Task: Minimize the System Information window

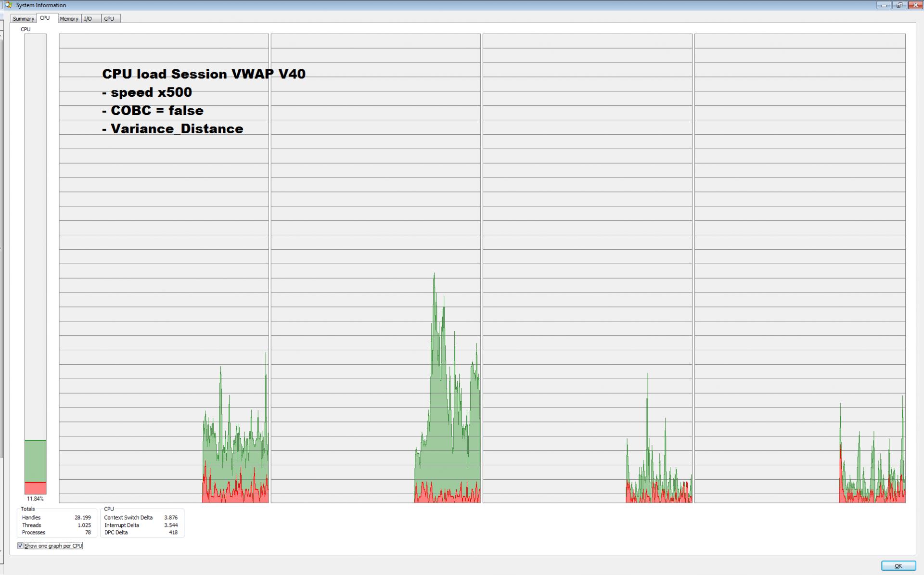Action: tap(884, 5)
